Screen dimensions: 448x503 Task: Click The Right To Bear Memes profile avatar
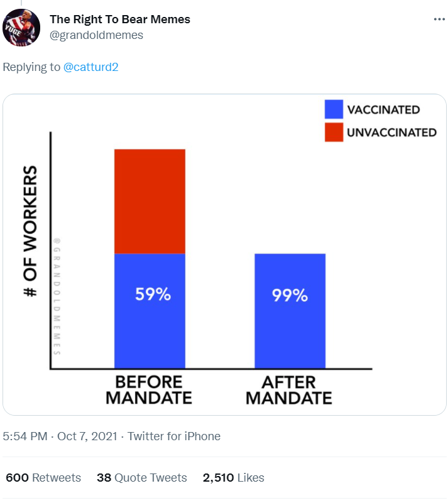coord(21,28)
